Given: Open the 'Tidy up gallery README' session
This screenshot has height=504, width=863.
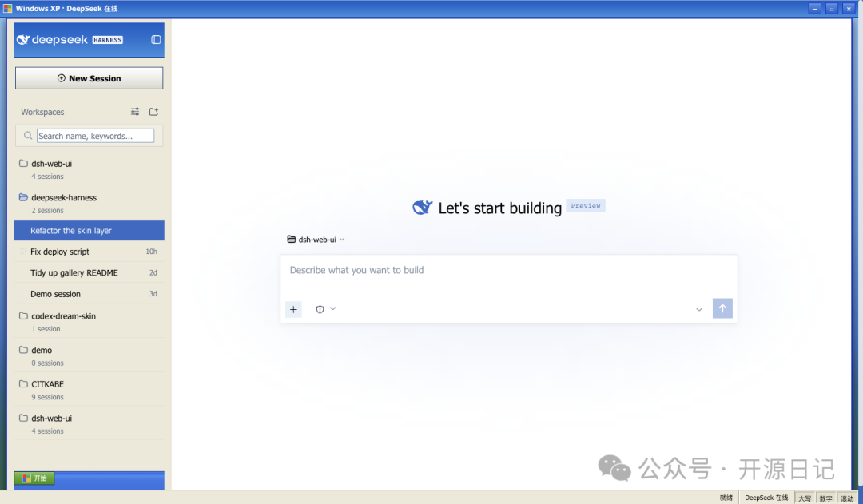Looking at the screenshot, I should (x=89, y=273).
